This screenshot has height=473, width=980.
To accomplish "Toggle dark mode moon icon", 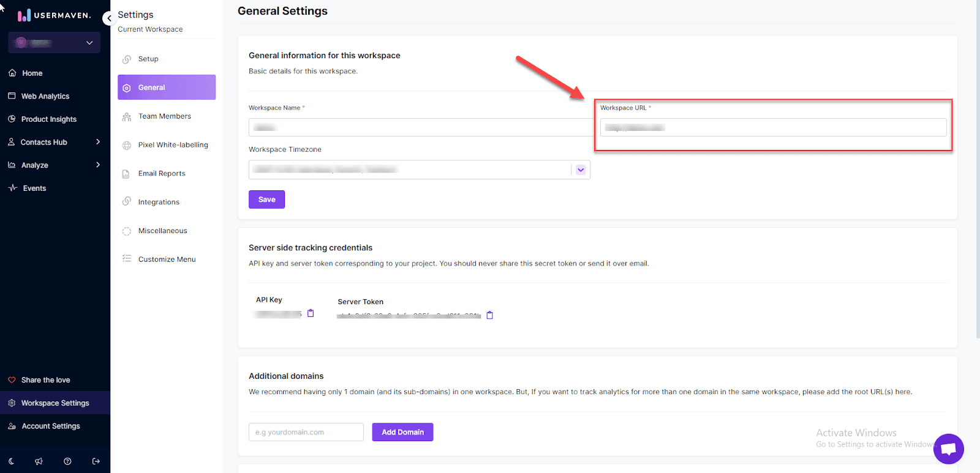I will click(12, 461).
